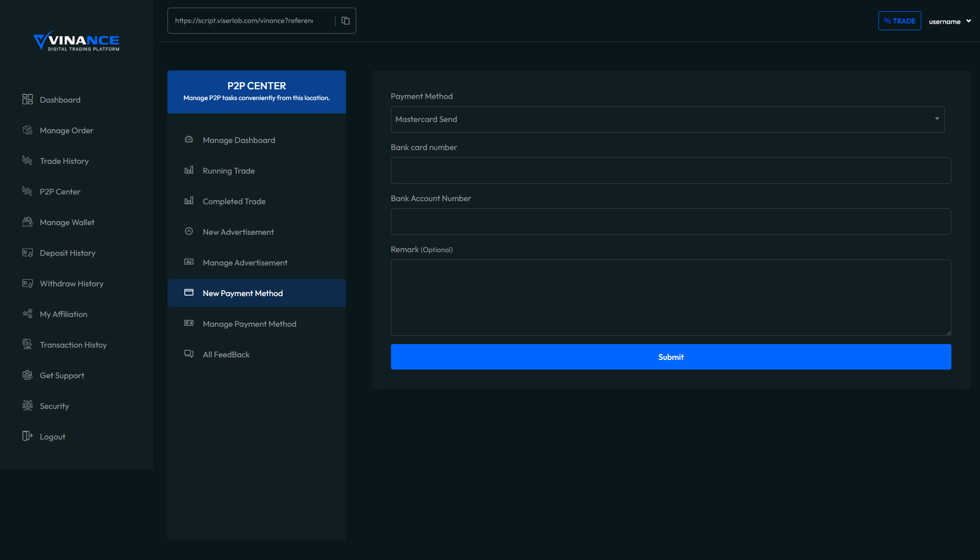Screen dimensions: 980x560
Task: Click the Bank card number field
Action: click(670, 171)
